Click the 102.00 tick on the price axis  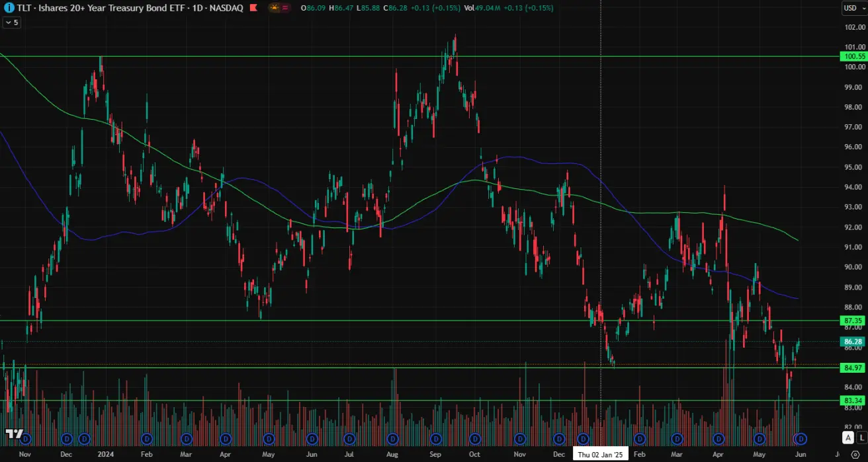click(x=855, y=27)
